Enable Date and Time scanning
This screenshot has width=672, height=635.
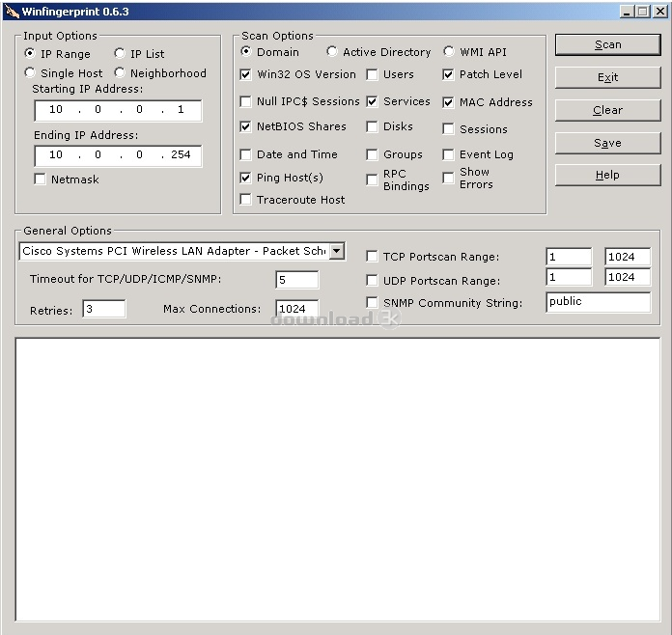(245, 154)
